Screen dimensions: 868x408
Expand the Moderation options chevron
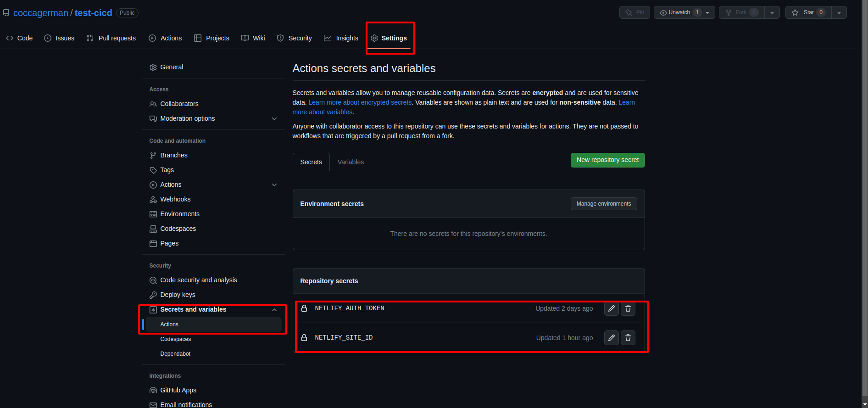pos(274,119)
